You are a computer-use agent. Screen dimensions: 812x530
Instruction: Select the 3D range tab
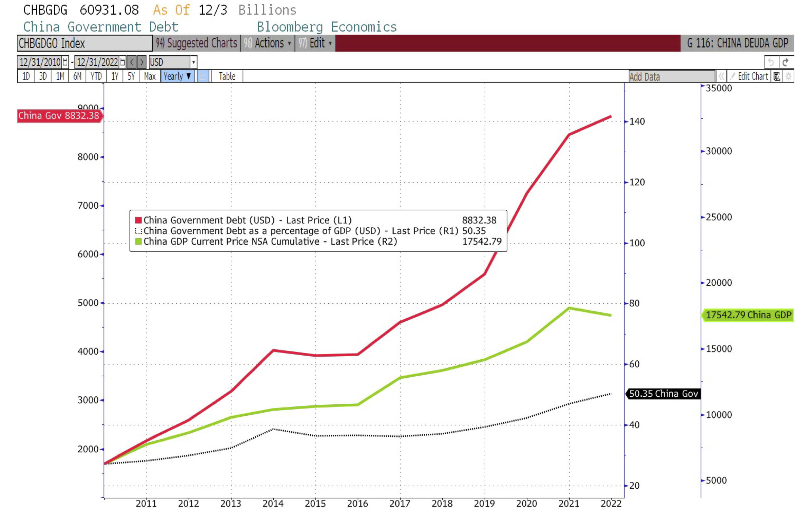coord(43,76)
